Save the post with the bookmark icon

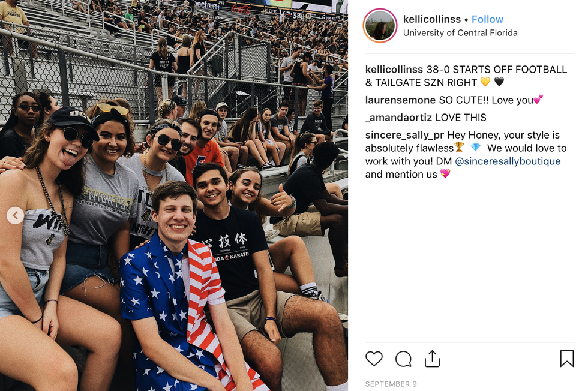566,359
